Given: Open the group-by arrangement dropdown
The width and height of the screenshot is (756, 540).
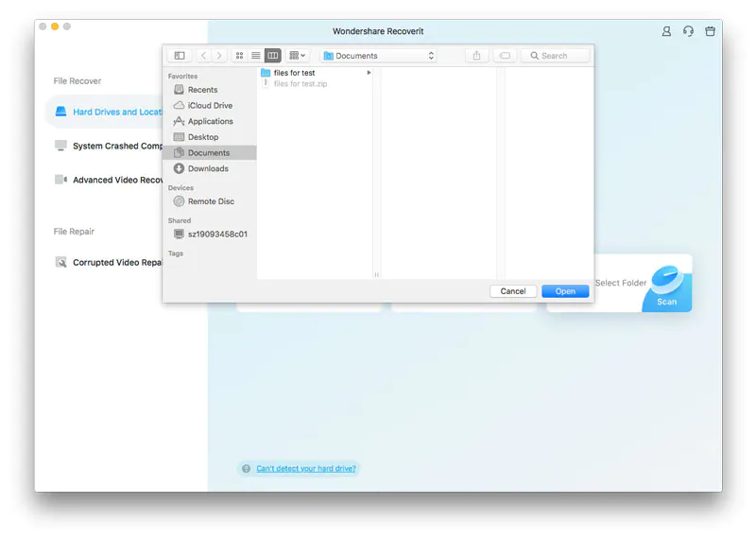Looking at the screenshot, I should (297, 56).
